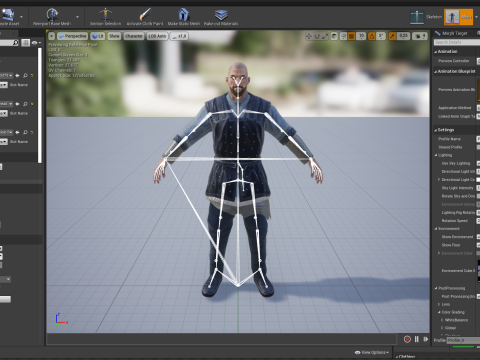The height and width of the screenshot is (360, 480).
Task: Click the grid columns icon beside search
Action: [x=25, y=43]
